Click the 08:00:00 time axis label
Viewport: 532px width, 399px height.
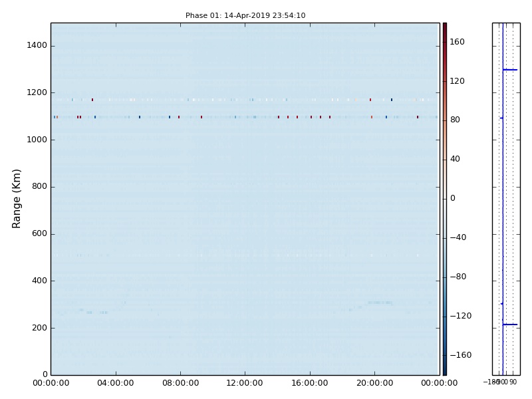(x=180, y=383)
